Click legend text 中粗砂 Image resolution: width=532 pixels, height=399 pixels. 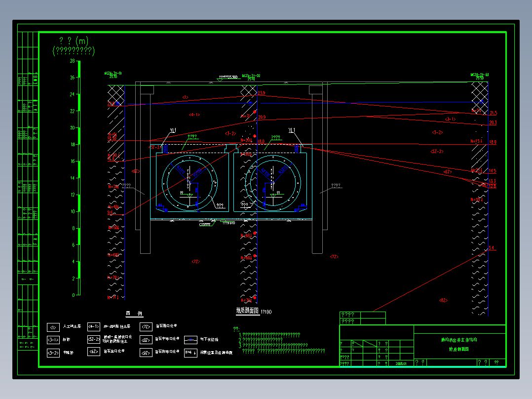point(68,353)
